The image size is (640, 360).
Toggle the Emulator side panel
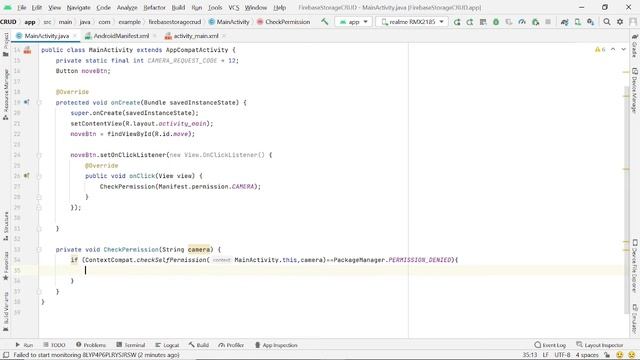tap(634, 319)
